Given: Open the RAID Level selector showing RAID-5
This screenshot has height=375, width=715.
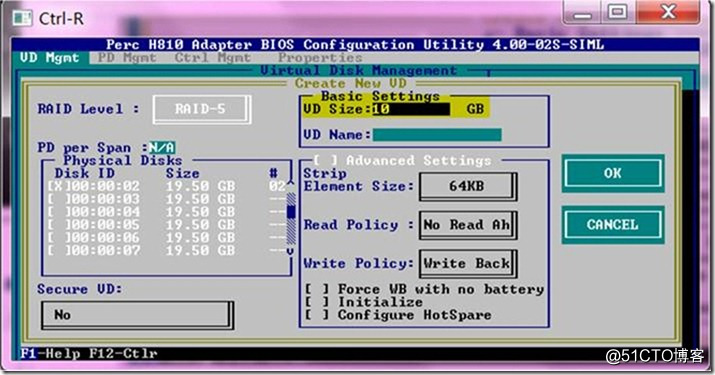Looking at the screenshot, I should pyautogui.click(x=201, y=109).
